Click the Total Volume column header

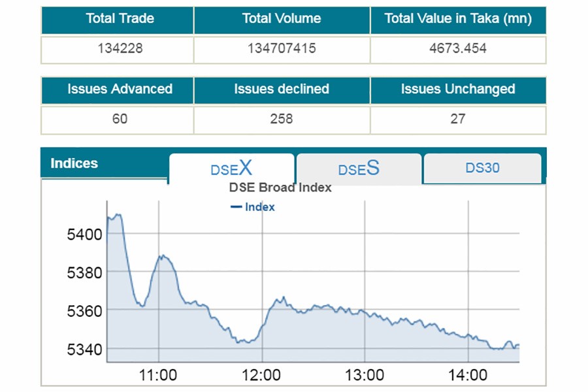coord(281,20)
